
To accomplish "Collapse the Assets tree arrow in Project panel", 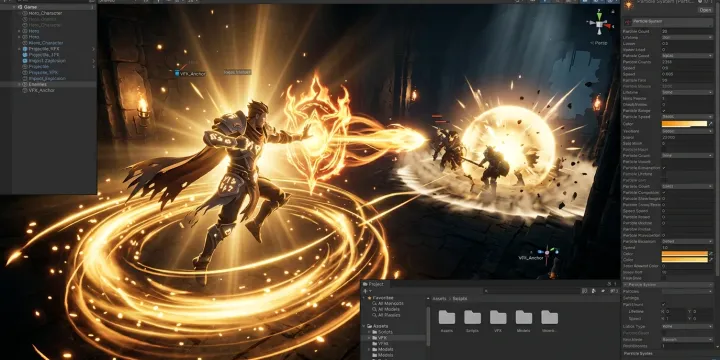I will coord(364,326).
